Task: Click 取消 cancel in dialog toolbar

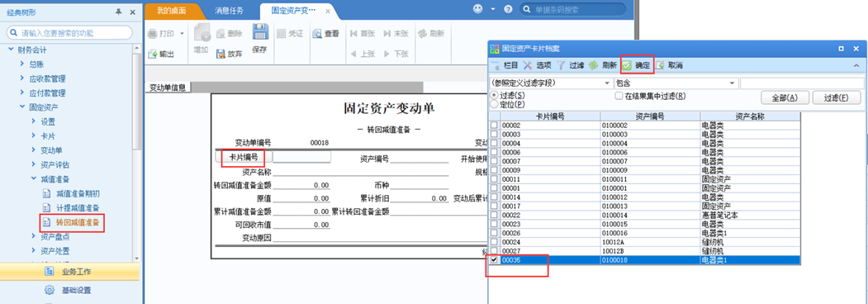Action: [669, 65]
